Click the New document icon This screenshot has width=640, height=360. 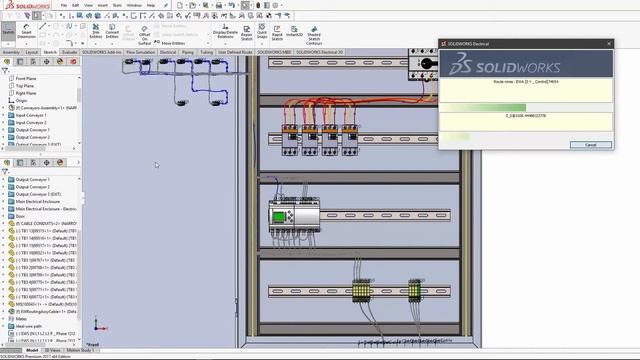[x=180, y=5]
